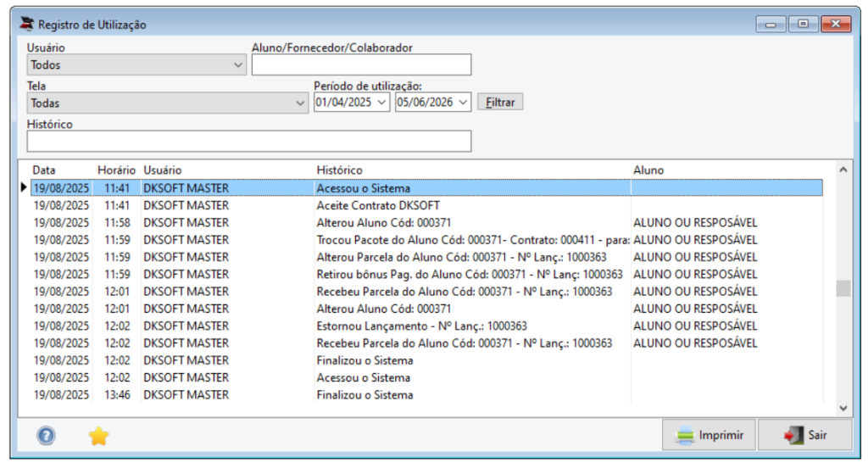This screenshot has height=468, width=868.
Task: Close the Registro de Utilização window
Action: pos(836,24)
